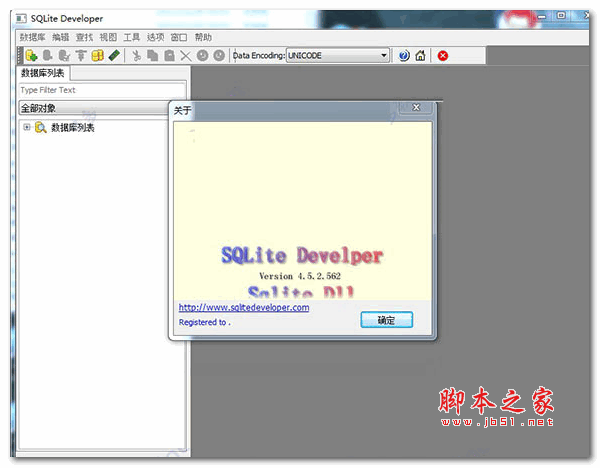600x468 pixels.
Task: Click the add database icon in toolbar
Action: [x=31, y=56]
